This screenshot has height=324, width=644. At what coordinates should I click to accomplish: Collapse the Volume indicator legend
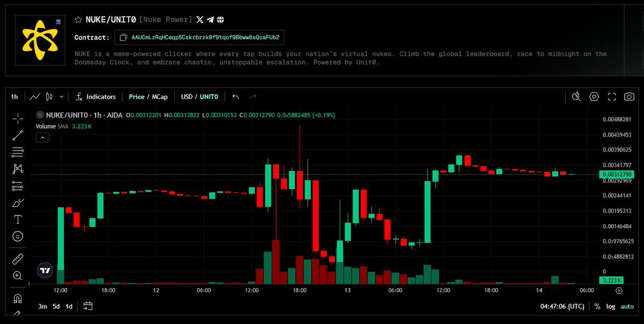click(42, 137)
